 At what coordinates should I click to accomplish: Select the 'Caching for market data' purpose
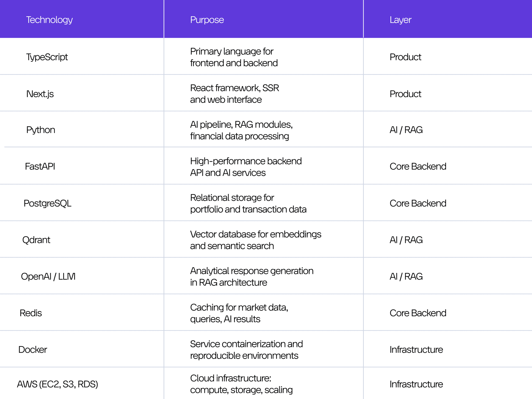tap(239, 313)
